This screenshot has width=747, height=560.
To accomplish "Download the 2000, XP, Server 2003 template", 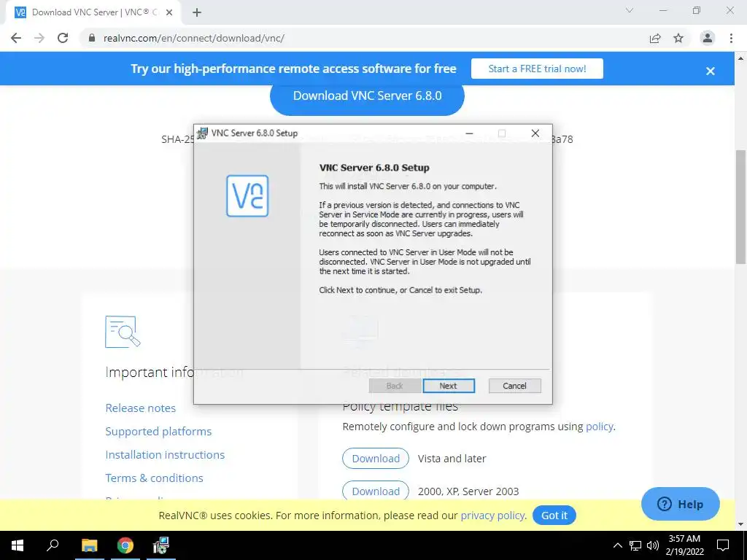I will (x=376, y=491).
